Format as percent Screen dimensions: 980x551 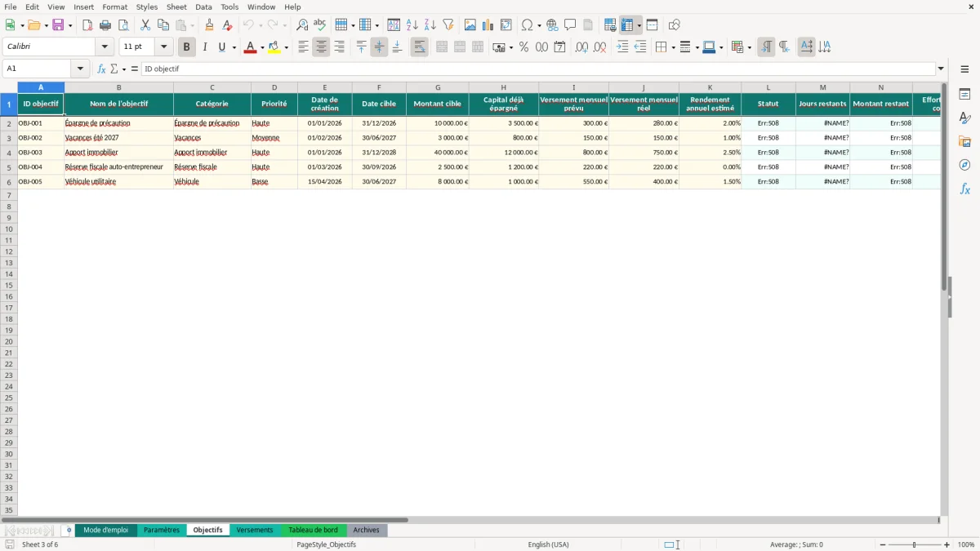pos(523,47)
